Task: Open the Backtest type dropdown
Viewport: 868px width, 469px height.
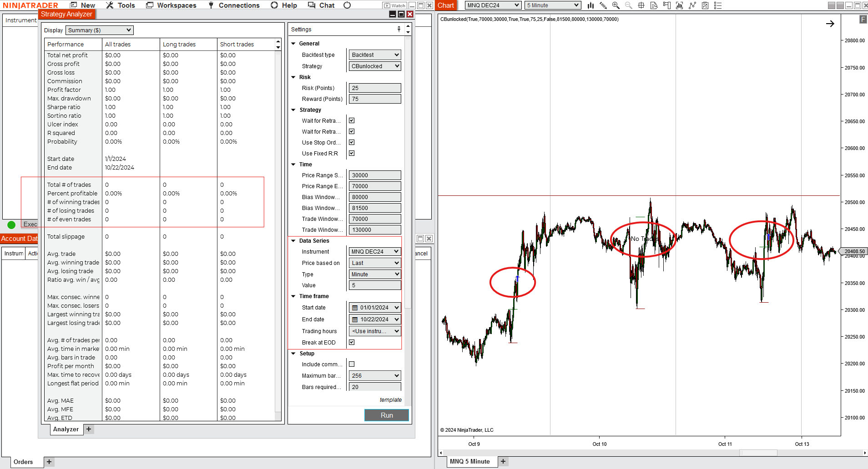Action: (375, 55)
